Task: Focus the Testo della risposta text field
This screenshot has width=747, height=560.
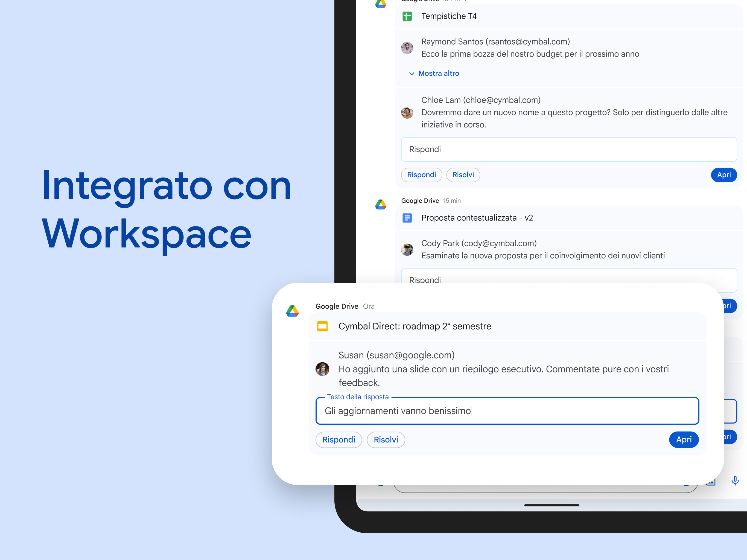Action: tap(507, 411)
